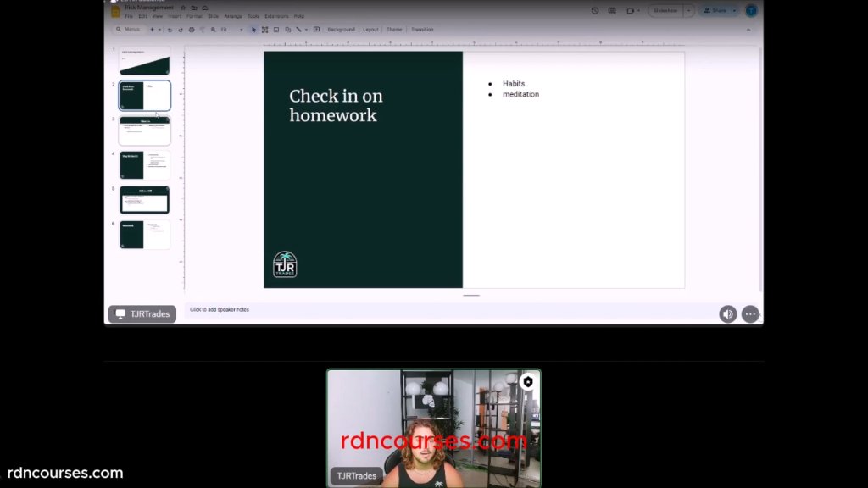
Task: Open the View menu
Action: click(x=157, y=17)
